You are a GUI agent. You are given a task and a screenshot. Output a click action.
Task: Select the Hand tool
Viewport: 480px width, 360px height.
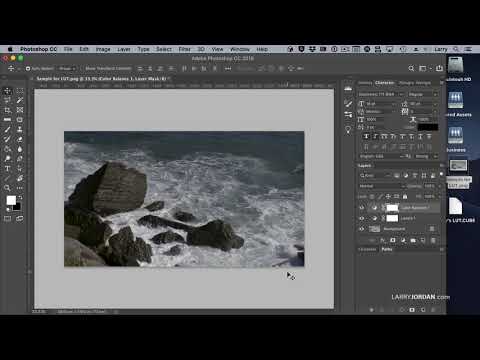tap(20, 178)
